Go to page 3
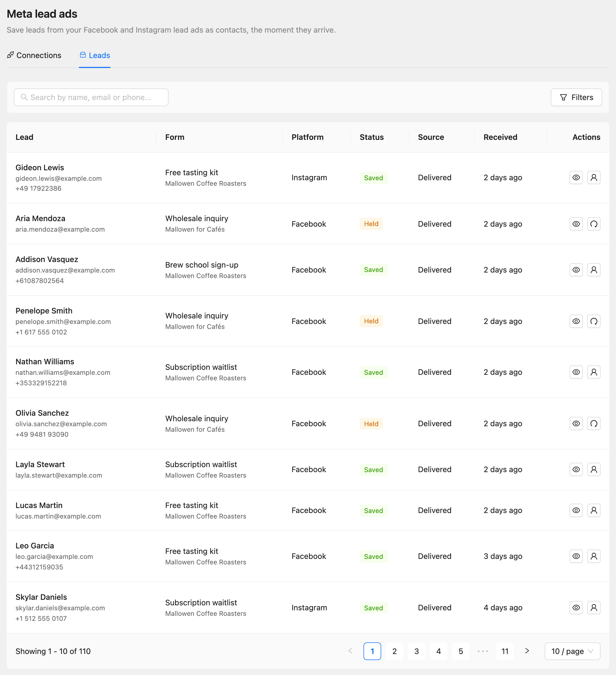616x675 pixels. coord(417,651)
